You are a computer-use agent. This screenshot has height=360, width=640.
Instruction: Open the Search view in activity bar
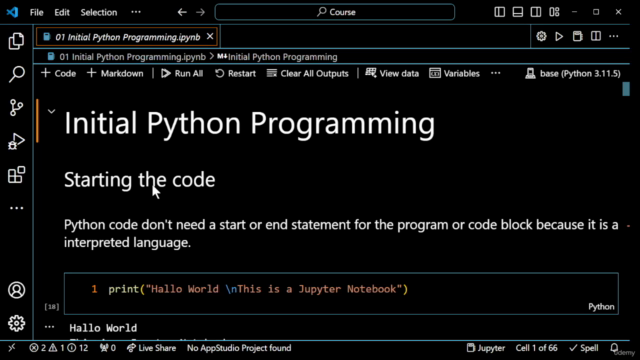[x=16, y=74]
